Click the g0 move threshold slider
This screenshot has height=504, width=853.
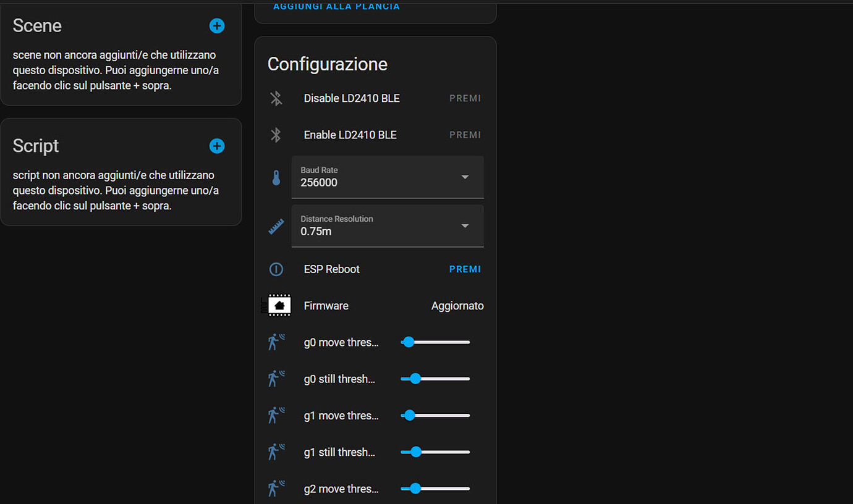click(x=435, y=342)
